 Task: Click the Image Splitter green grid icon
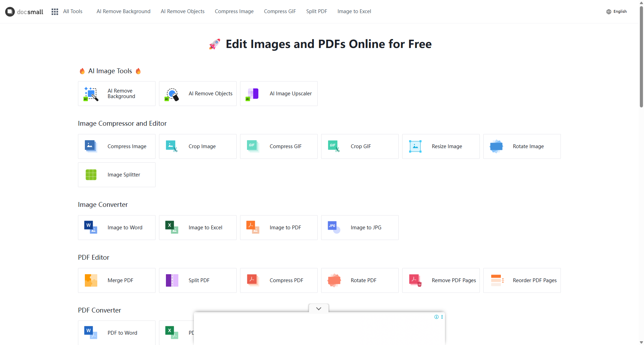pos(91,175)
